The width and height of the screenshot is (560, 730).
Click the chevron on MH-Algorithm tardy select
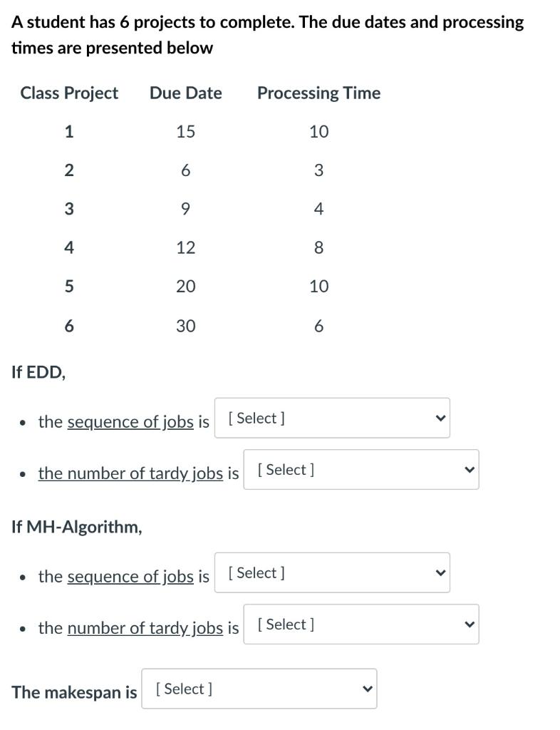pos(468,624)
